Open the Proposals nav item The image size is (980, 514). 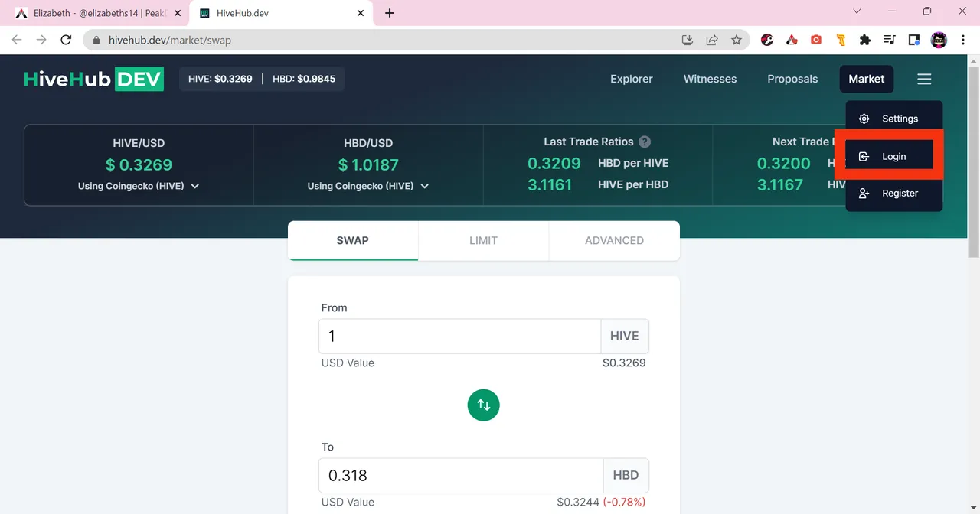pos(792,79)
